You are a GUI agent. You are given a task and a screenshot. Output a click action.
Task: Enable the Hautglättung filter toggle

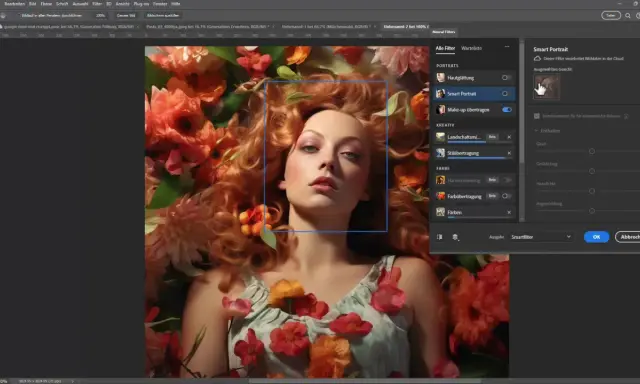(x=507, y=78)
